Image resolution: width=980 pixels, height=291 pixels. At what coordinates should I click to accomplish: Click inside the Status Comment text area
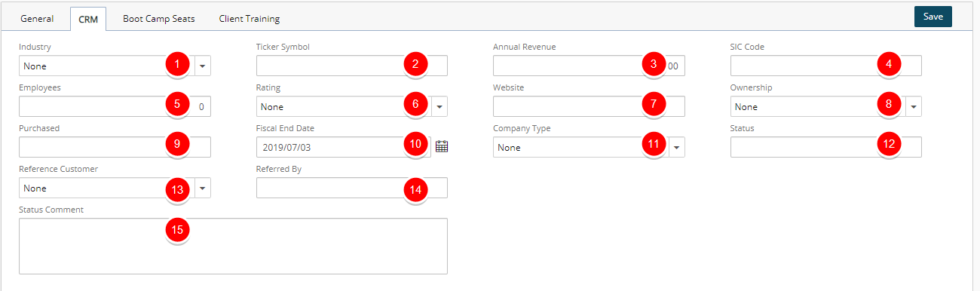pos(233,247)
